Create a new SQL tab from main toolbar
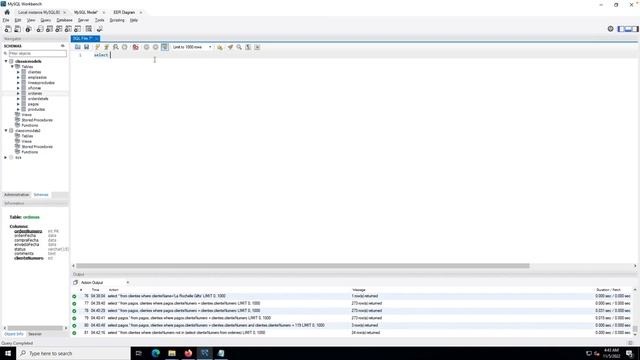Image resolution: width=640 pixels, height=360 pixels. [x=8, y=29]
